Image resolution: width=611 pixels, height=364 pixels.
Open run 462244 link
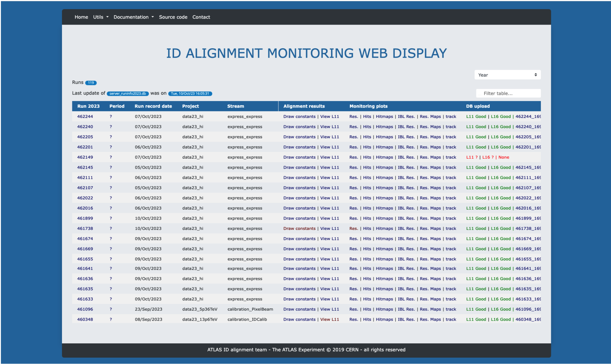85,116
